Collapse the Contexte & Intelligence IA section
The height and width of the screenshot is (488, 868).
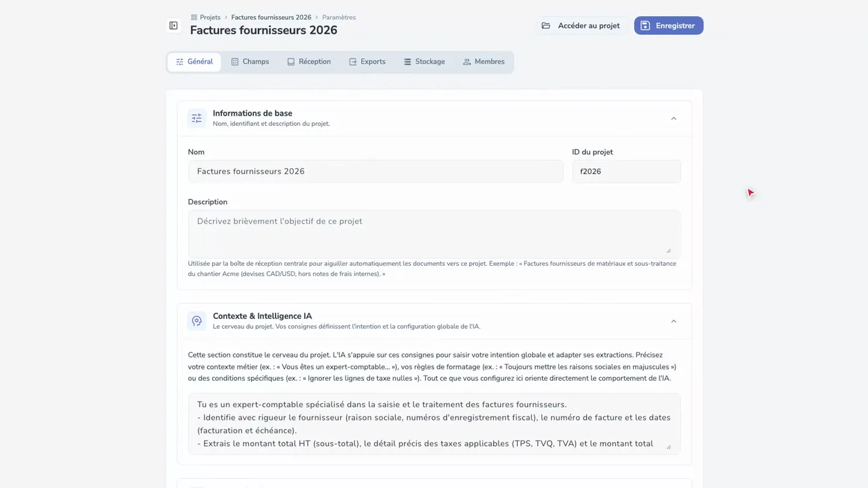pyautogui.click(x=673, y=321)
